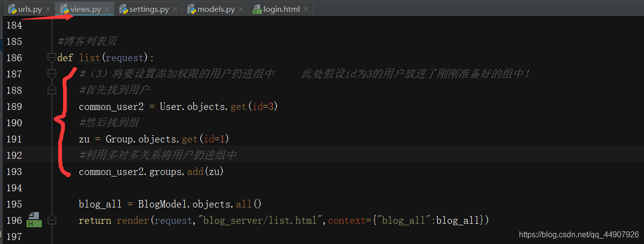The height and width of the screenshot is (244, 644).
Task: Close the urls.py tab
Action: [x=48, y=9]
